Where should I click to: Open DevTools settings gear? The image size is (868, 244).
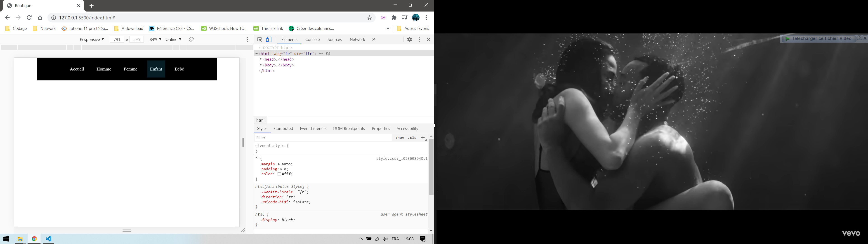click(409, 40)
